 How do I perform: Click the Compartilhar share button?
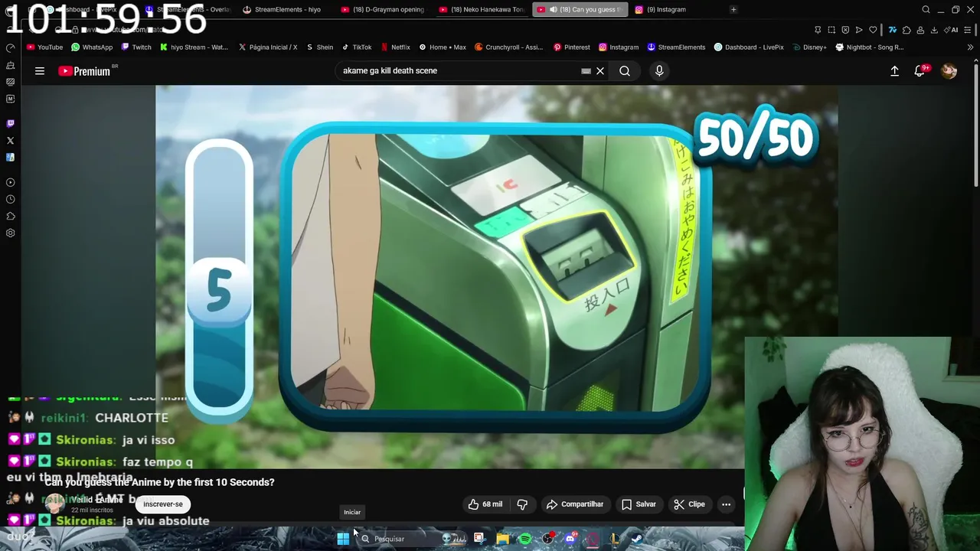[575, 504]
